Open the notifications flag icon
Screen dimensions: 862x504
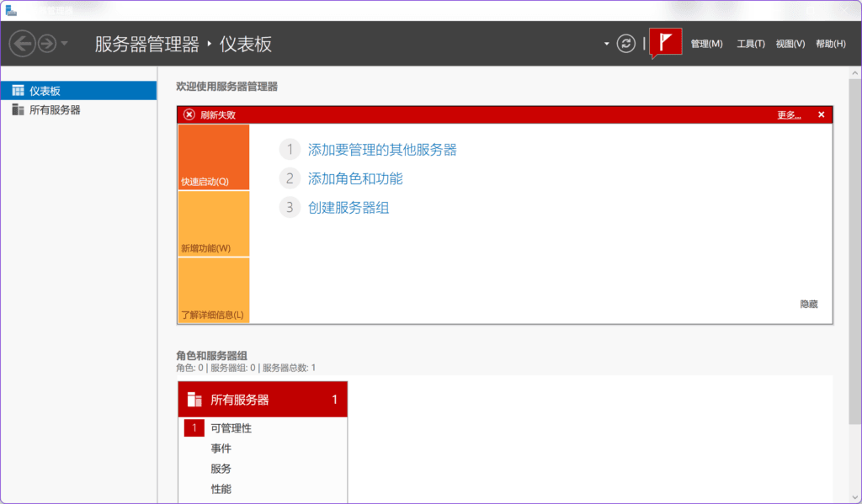[665, 43]
